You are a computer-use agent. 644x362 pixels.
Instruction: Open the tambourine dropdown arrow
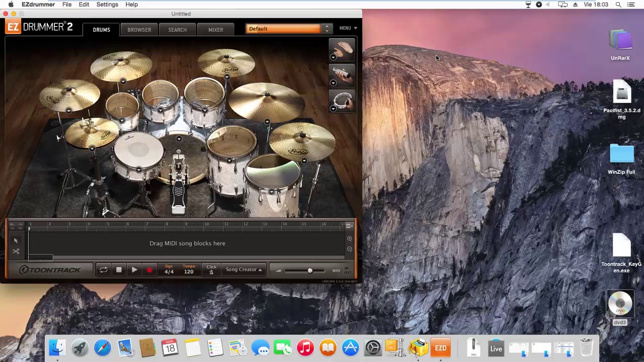click(333, 109)
